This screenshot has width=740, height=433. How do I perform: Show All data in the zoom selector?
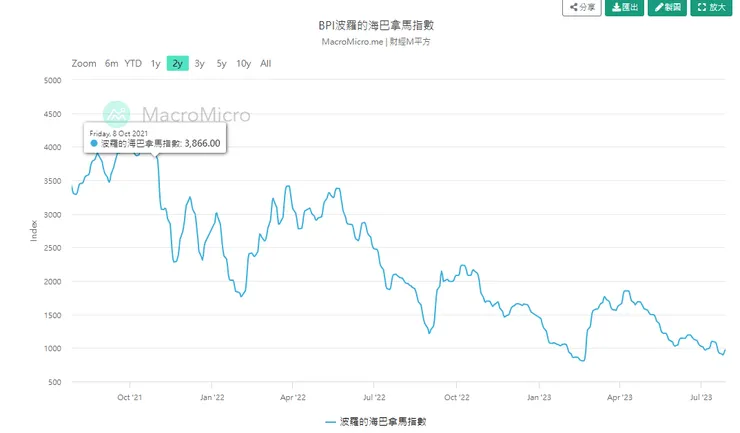[x=265, y=64]
